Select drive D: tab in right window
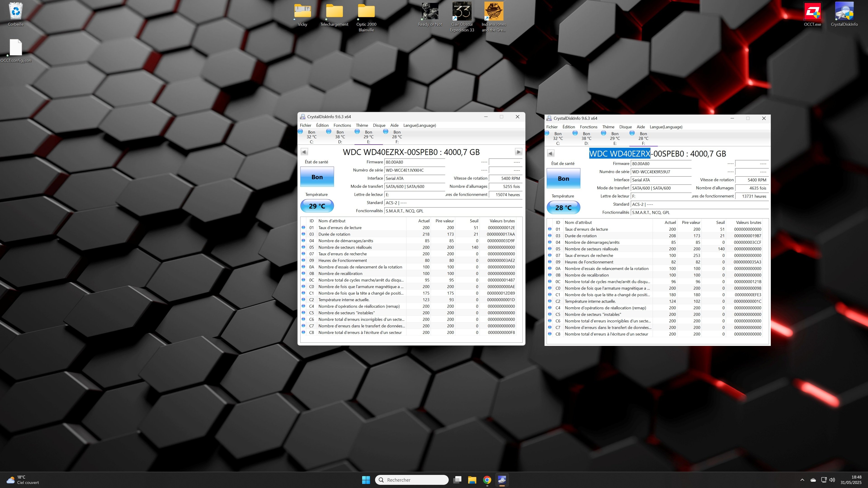Image resolution: width=868 pixels, height=488 pixels. (x=586, y=138)
